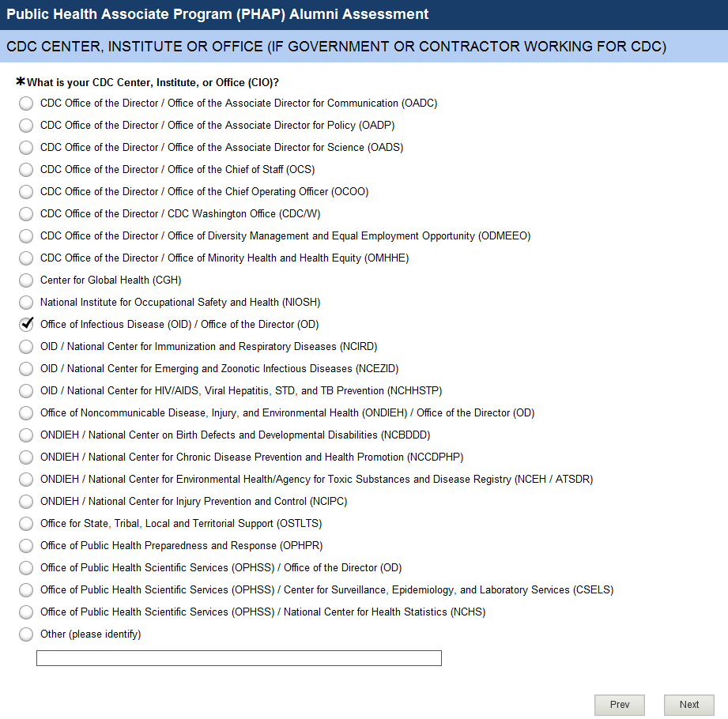Select OID / NCHHSTP HIV/AIDS prevention option
Screen dimensions: 728x719
26,391
